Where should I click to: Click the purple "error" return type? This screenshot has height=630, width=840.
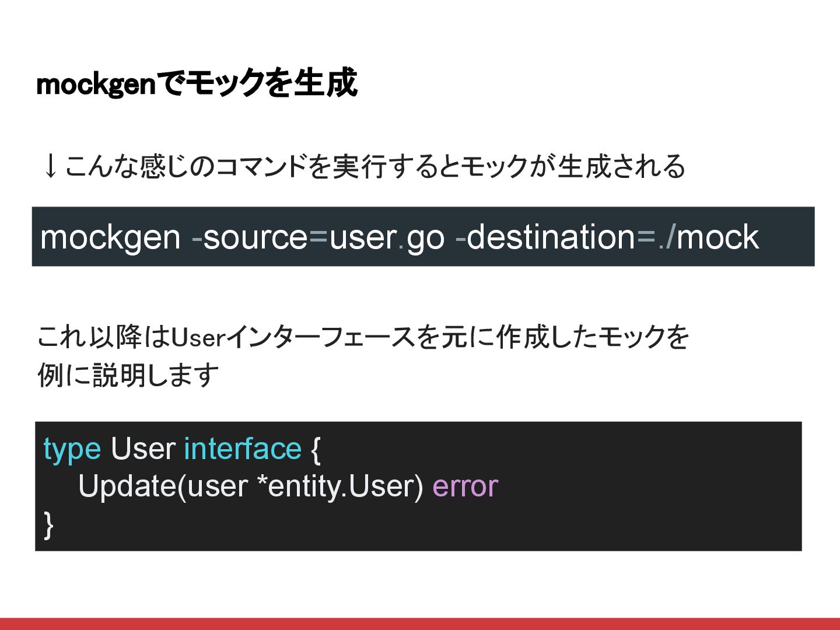pyautogui.click(x=465, y=487)
